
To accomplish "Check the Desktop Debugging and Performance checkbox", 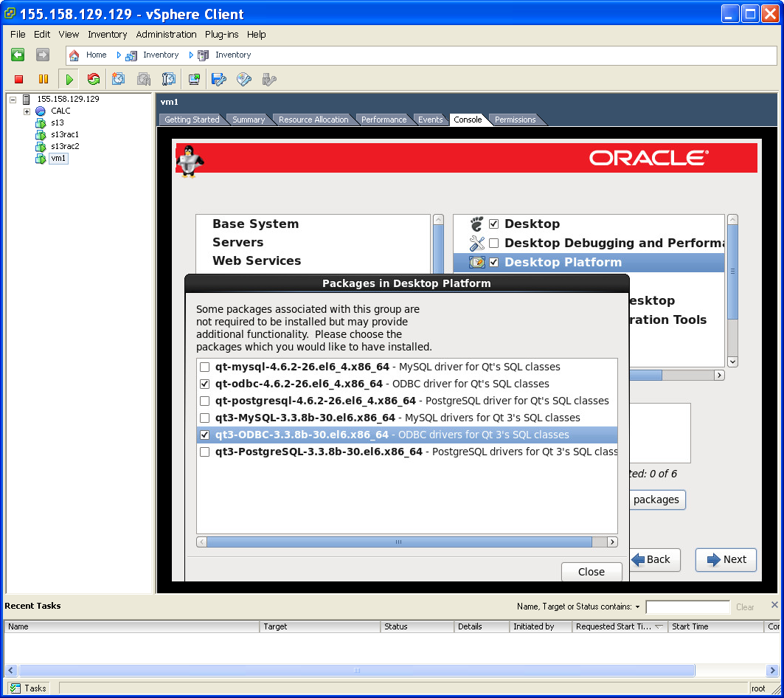I will coord(494,243).
